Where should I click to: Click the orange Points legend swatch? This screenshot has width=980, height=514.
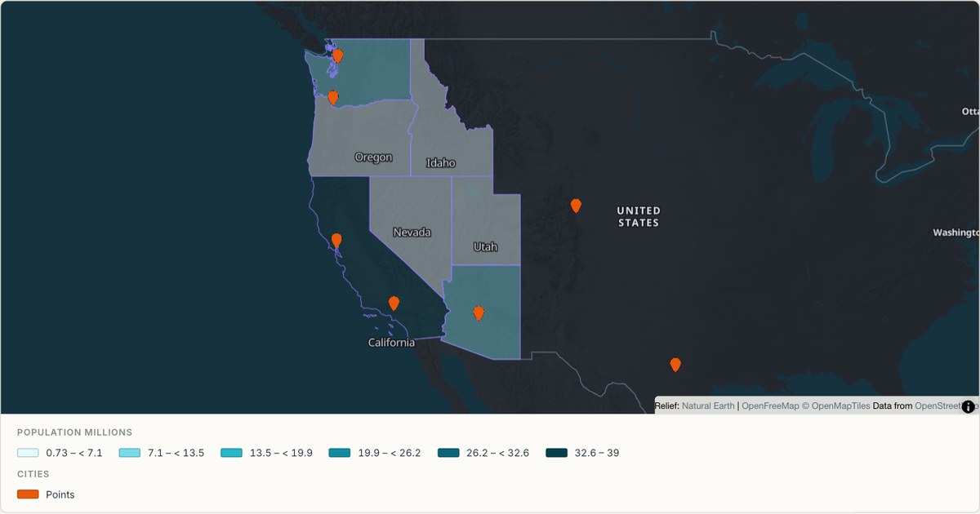coord(28,494)
